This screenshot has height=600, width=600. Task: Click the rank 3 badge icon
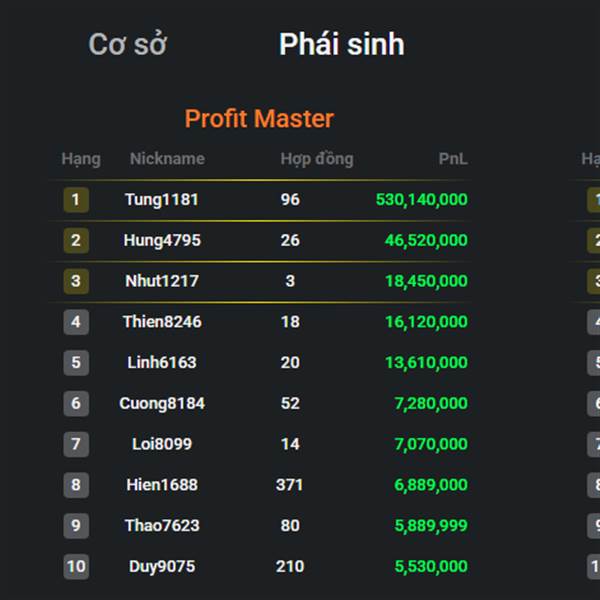pyautogui.click(x=75, y=281)
